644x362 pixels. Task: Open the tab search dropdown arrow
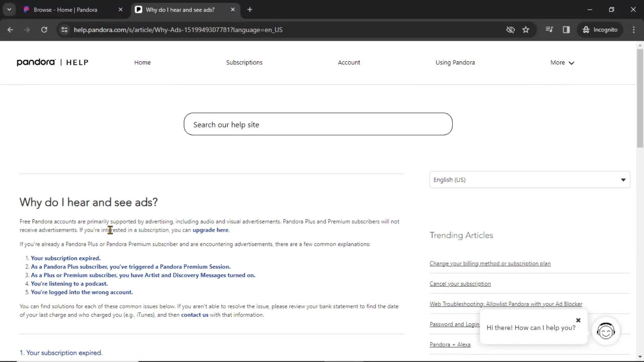click(9, 9)
